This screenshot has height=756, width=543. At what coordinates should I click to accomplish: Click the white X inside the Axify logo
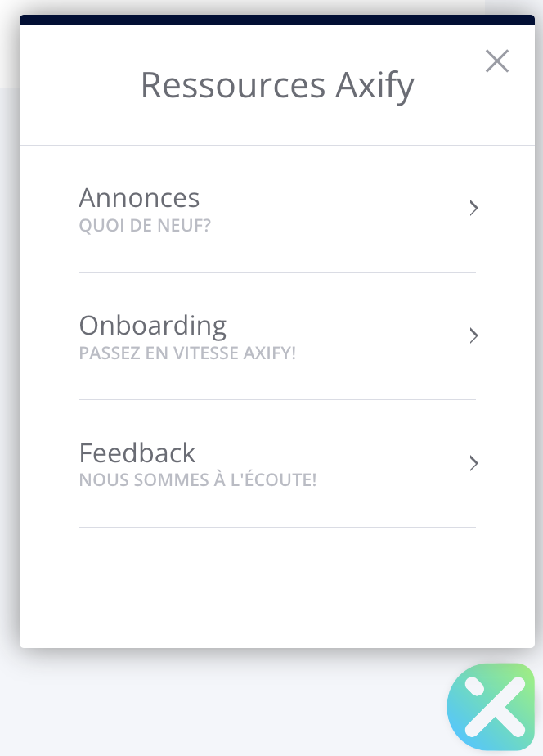coord(496,707)
